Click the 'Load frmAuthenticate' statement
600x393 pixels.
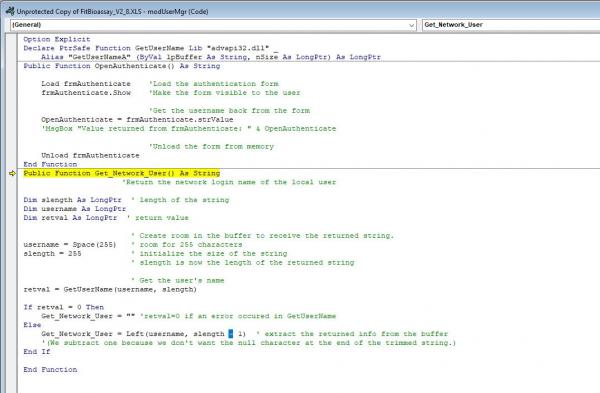click(86, 84)
